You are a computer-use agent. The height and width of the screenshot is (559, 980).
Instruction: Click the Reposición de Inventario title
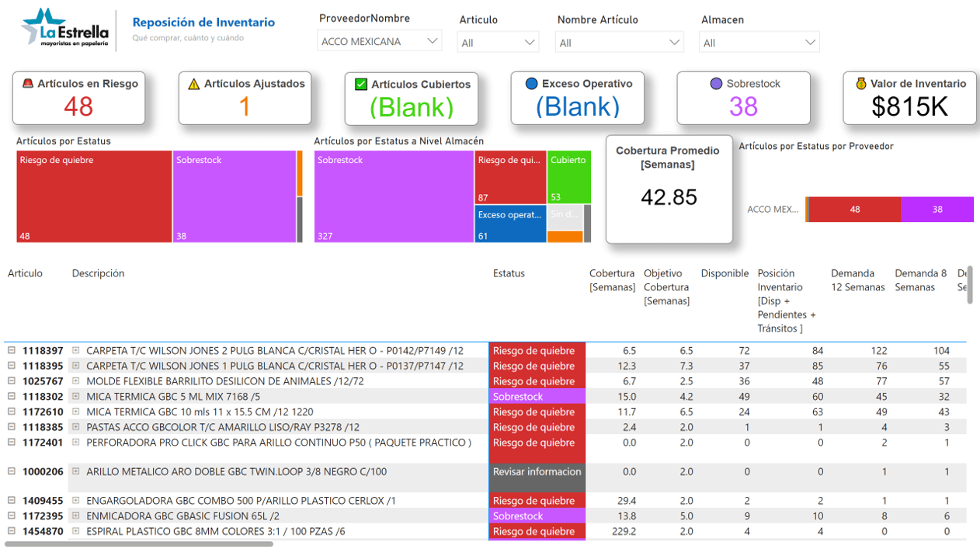click(203, 23)
